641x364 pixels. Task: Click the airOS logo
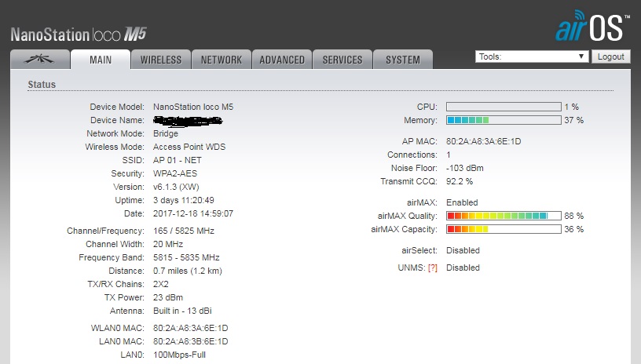coord(592,26)
